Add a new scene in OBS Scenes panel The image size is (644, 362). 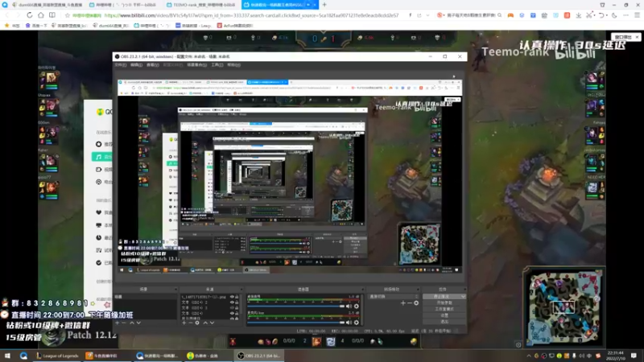coord(117,323)
